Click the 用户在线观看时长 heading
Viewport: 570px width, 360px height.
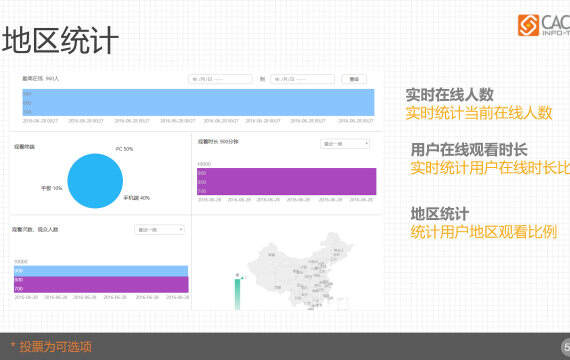coord(469,150)
